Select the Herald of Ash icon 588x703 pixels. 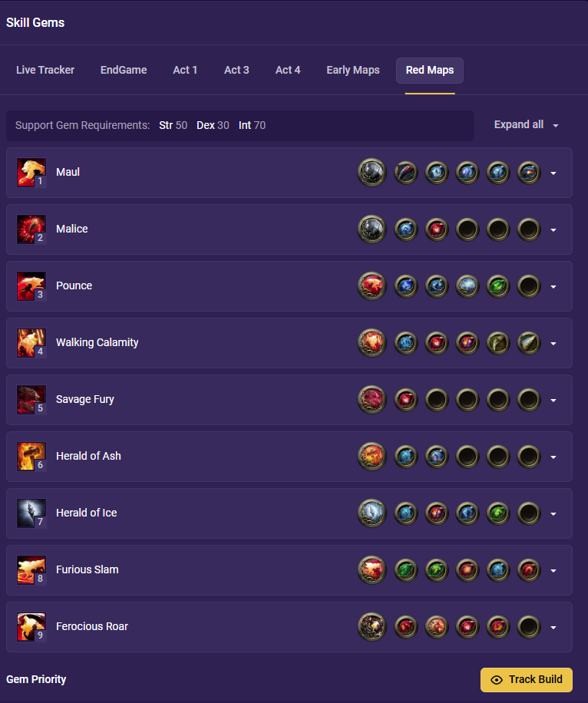coord(31,457)
